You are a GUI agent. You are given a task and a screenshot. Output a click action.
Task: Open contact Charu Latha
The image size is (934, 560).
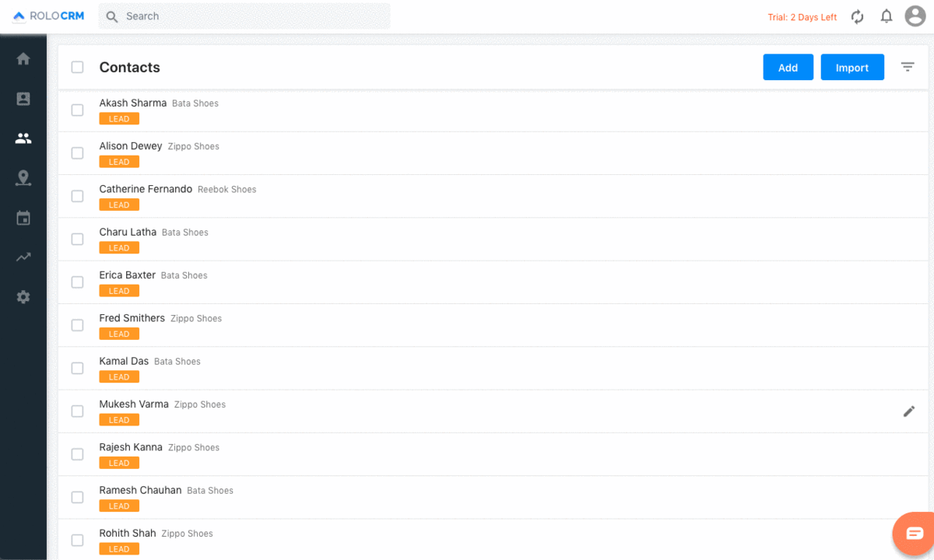[128, 232]
